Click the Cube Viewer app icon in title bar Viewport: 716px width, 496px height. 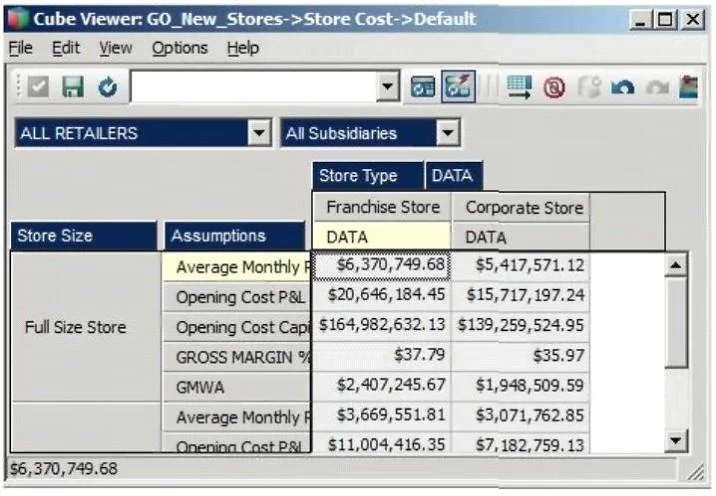(x=17, y=19)
